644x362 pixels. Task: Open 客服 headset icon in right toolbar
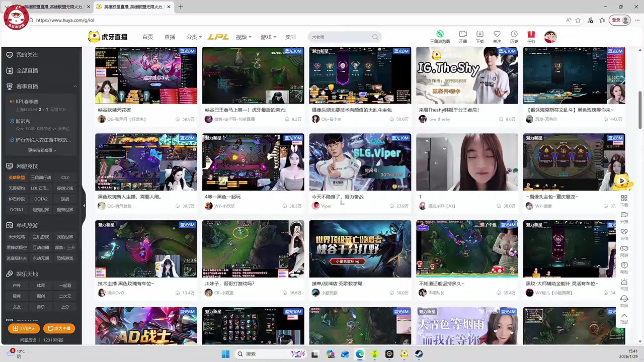pyautogui.click(x=624, y=299)
